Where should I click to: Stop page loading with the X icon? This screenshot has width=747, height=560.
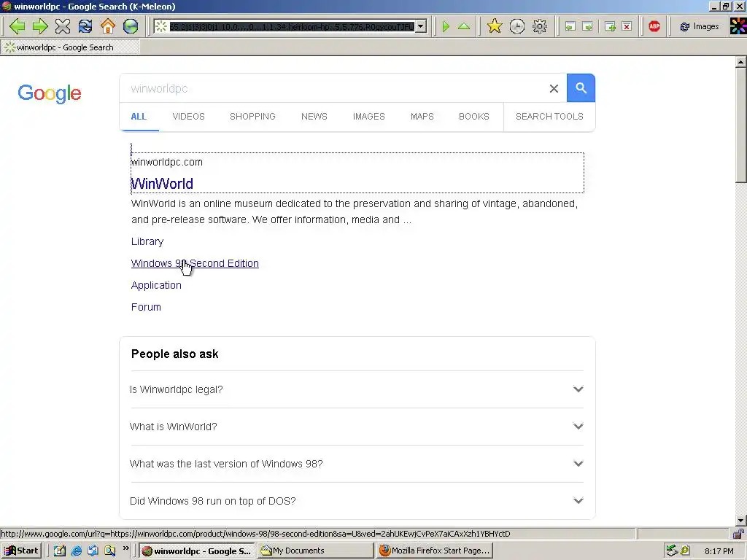point(63,26)
